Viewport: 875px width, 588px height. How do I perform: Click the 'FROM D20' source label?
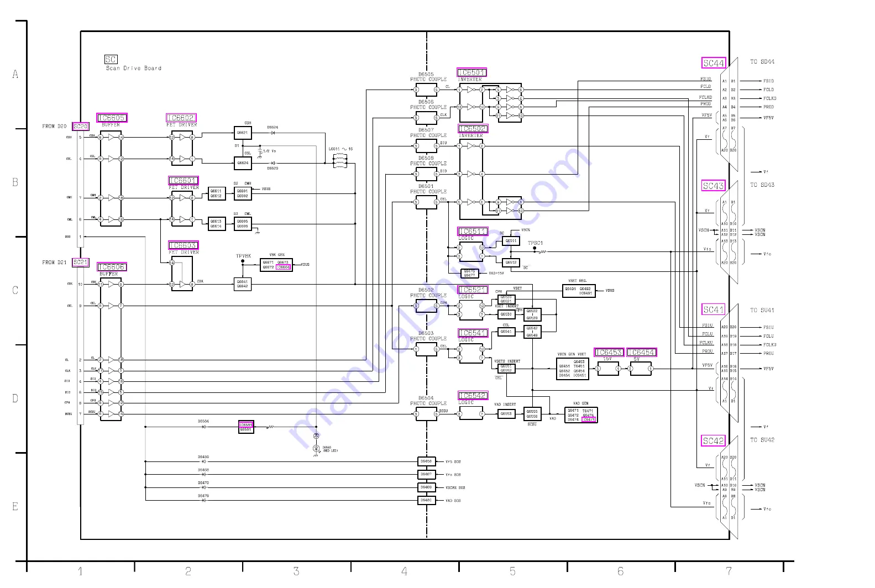(55, 127)
